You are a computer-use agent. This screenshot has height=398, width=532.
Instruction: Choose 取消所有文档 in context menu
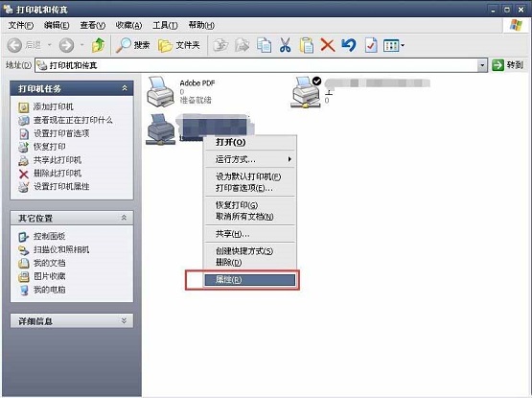click(x=250, y=217)
